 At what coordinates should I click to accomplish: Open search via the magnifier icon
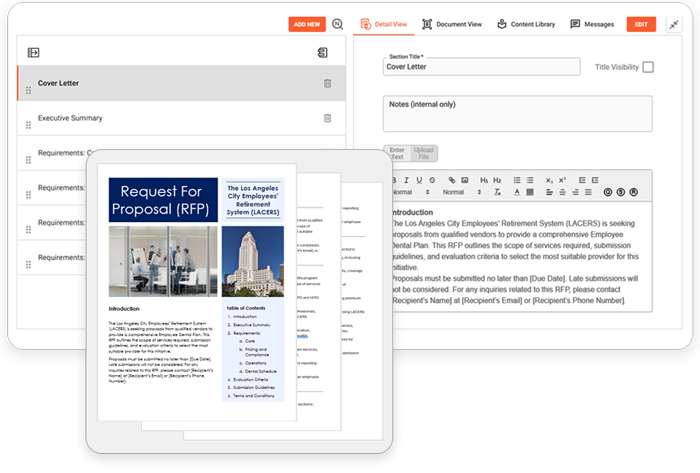coord(338,24)
